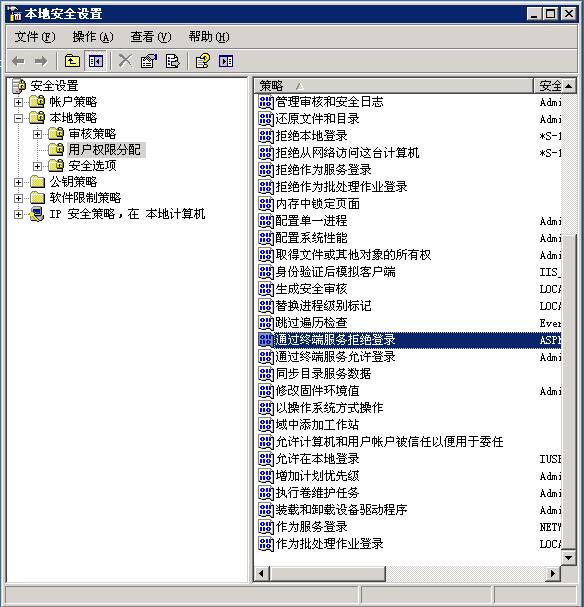584x607 pixels.
Task: Open the Help toolbar icon
Action: point(203,61)
